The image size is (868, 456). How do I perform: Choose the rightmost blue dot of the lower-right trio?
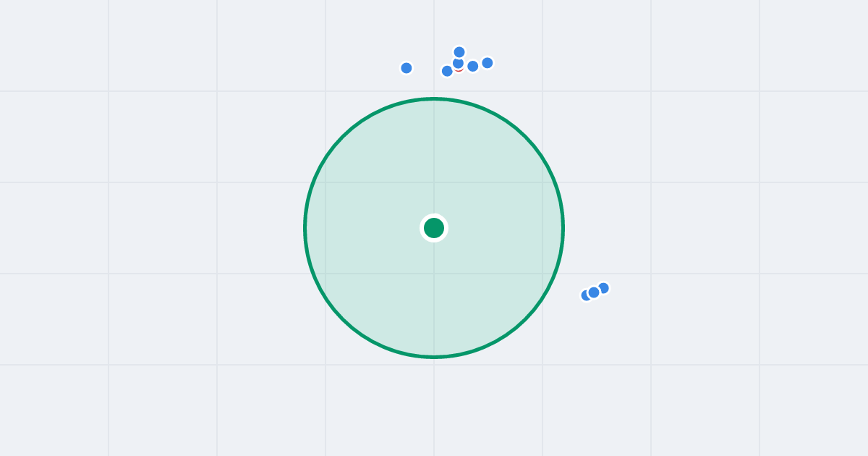[603, 288]
